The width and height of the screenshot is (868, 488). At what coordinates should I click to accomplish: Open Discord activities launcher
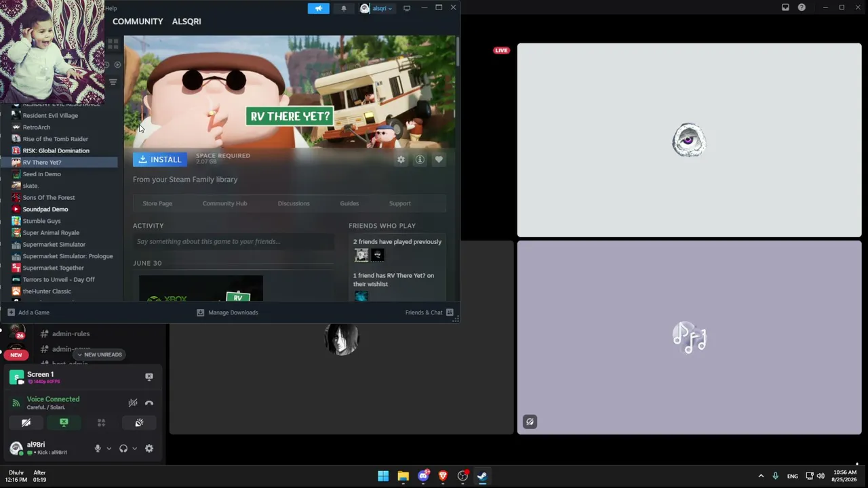(101, 423)
